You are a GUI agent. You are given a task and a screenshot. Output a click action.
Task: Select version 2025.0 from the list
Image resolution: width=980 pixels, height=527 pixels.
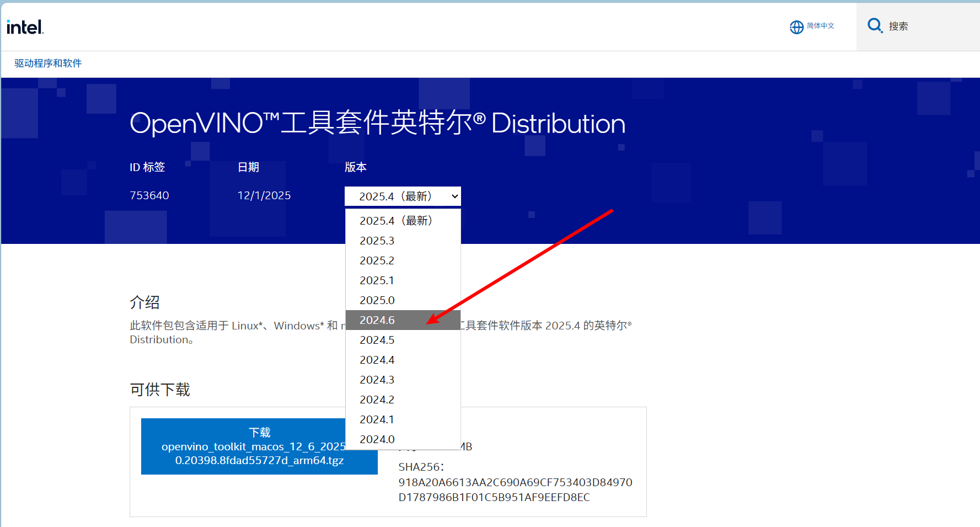[403, 300]
